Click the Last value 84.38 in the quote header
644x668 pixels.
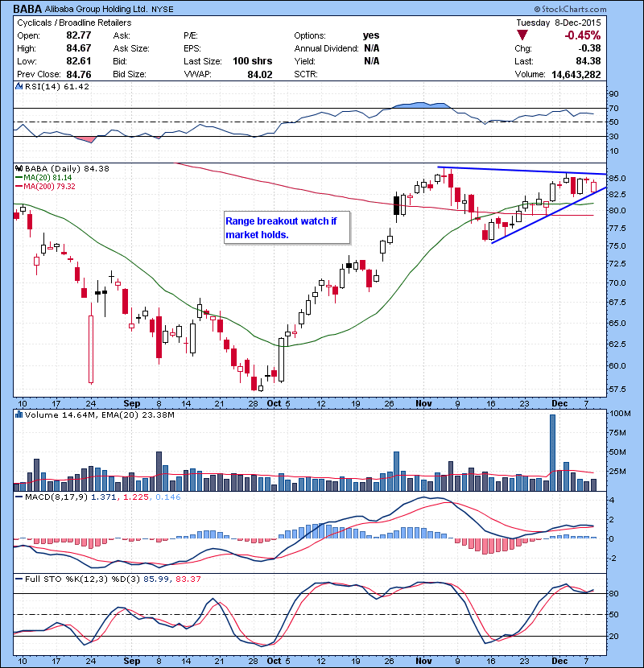pos(588,61)
